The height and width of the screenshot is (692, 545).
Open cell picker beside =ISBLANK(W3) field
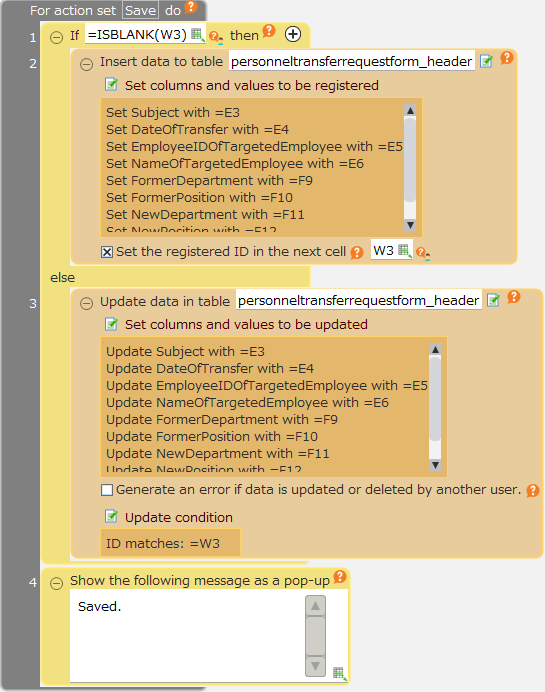[198, 35]
